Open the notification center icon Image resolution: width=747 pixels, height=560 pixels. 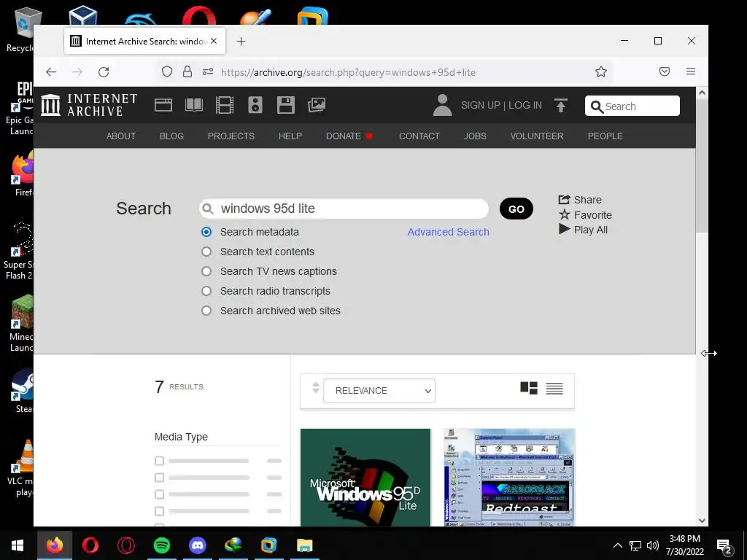pos(724,545)
